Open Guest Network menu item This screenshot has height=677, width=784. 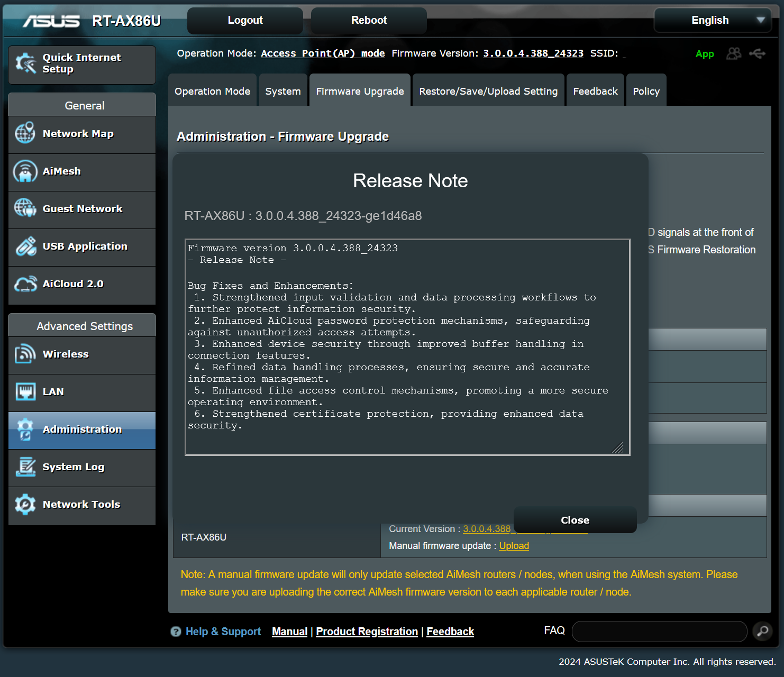(x=82, y=209)
